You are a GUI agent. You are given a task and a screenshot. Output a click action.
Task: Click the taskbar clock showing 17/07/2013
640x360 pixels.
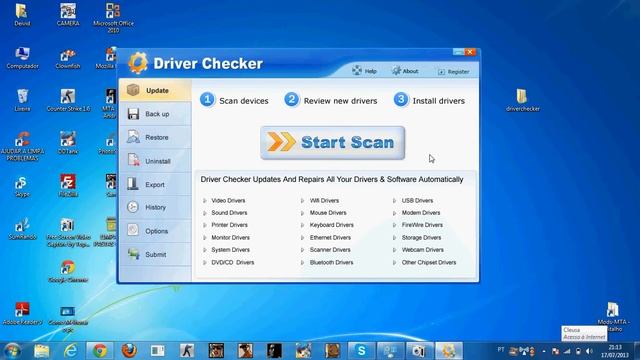point(614,351)
